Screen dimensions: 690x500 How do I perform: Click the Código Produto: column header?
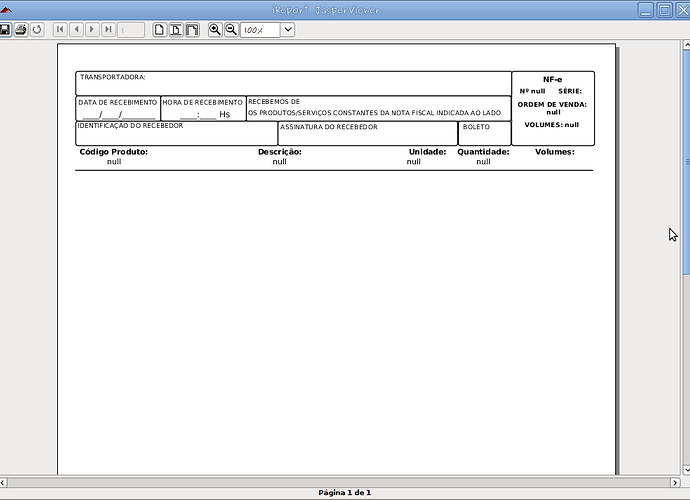(x=114, y=152)
